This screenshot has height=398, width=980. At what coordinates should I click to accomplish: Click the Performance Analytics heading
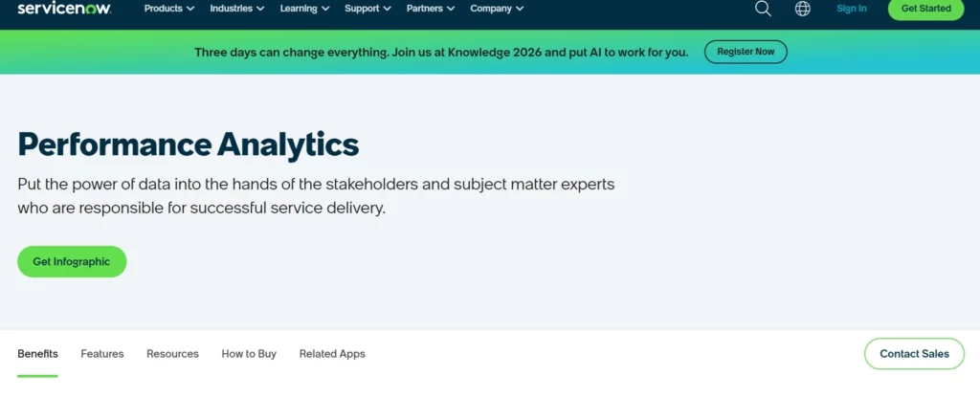point(189,144)
